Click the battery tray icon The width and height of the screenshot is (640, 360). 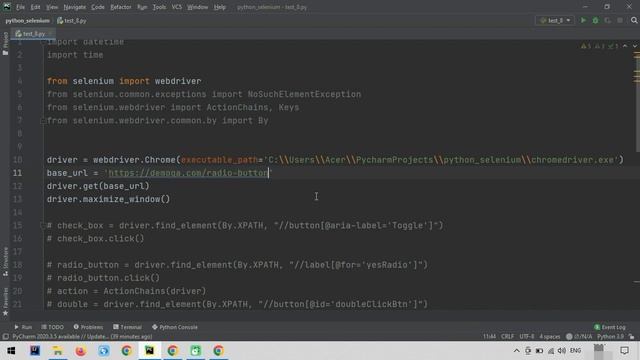coord(539,351)
